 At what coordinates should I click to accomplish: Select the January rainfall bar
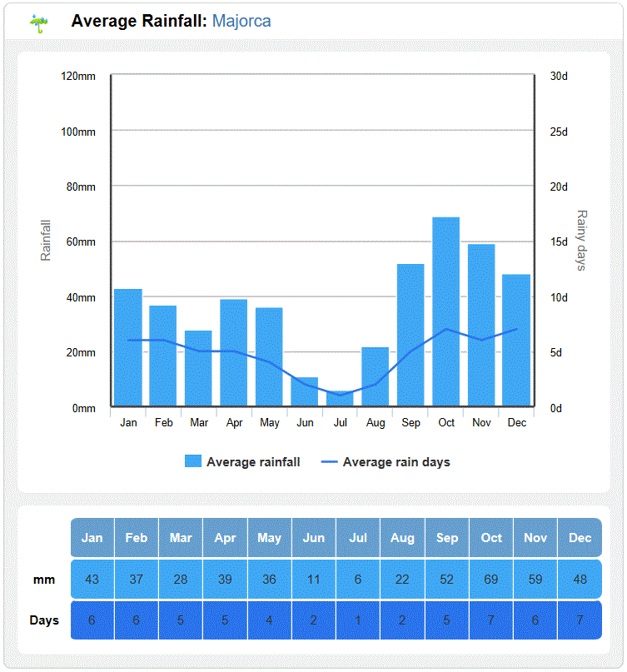tap(128, 347)
